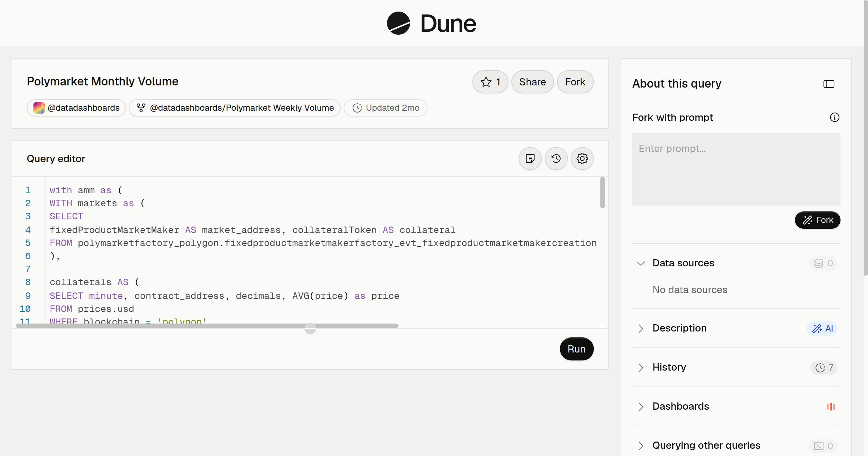Open the @datadashboards author profile
This screenshot has width=868, height=456.
[76, 108]
